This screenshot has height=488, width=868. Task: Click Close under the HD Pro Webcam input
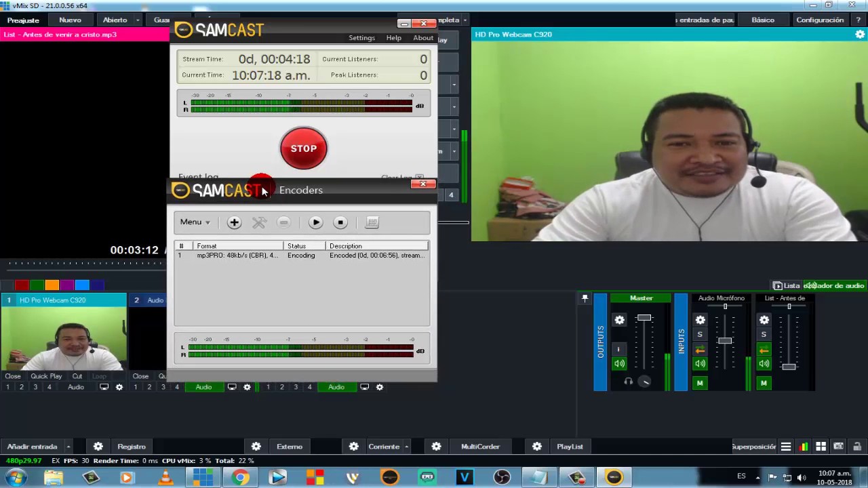pos(13,376)
